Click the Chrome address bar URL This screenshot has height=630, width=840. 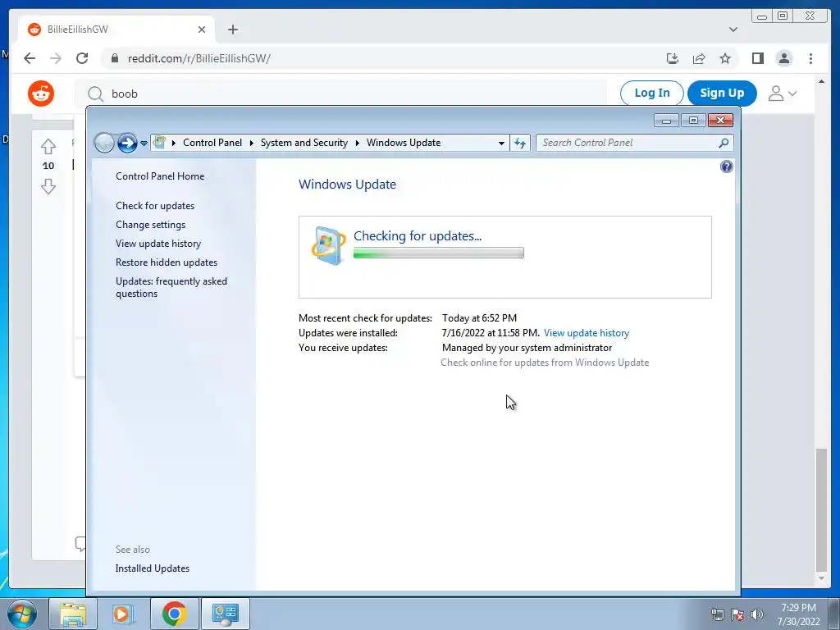[x=199, y=58]
